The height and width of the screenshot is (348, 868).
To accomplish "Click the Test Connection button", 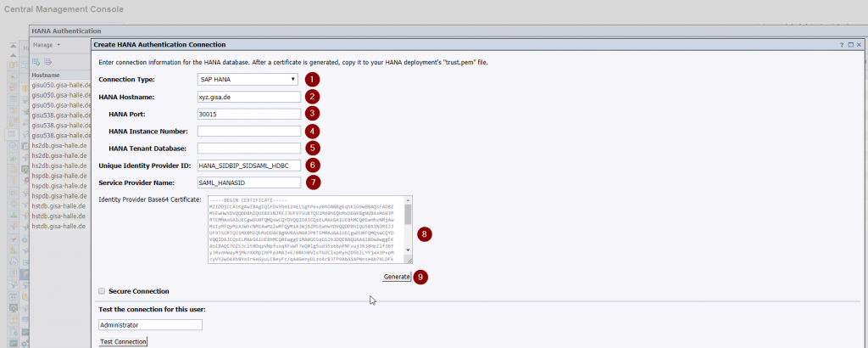I will tap(123, 342).
